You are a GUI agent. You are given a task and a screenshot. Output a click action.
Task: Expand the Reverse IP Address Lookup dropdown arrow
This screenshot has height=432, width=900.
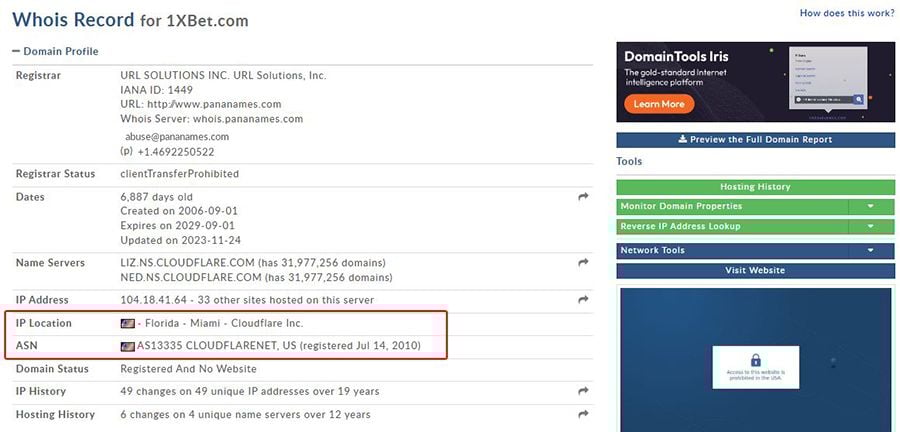[x=871, y=227]
